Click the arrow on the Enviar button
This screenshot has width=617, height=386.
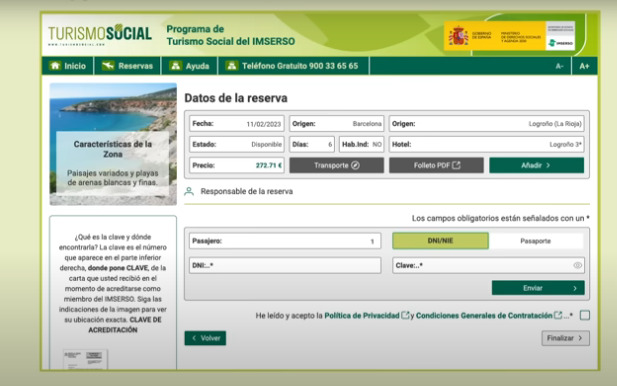pos(575,288)
